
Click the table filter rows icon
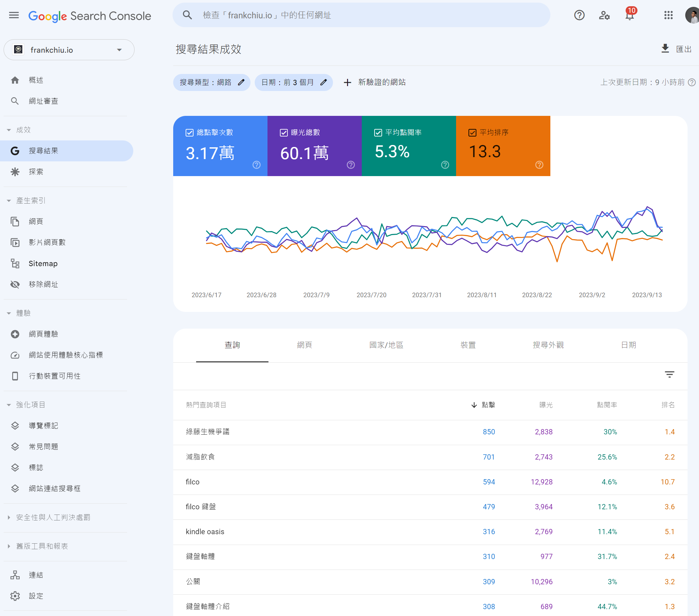[x=669, y=375]
